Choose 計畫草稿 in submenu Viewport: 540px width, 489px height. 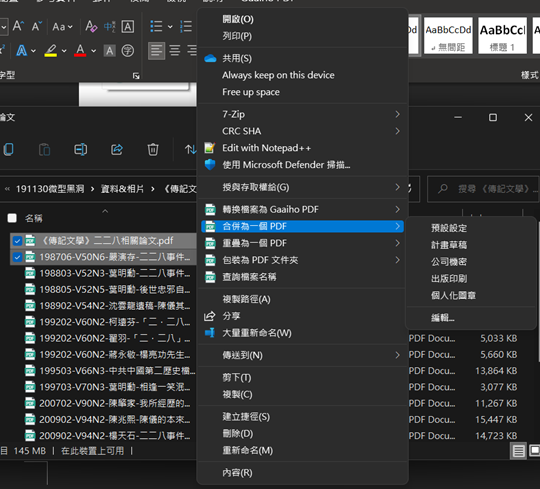471,245
